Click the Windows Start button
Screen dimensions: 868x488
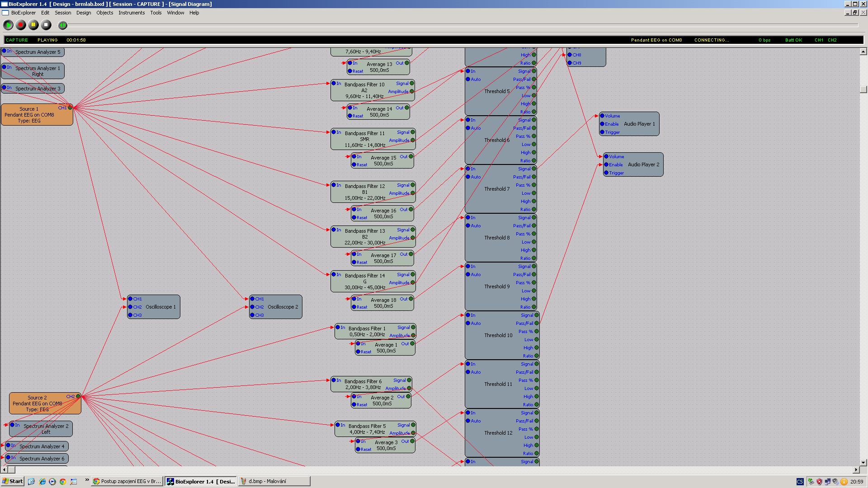[12, 481]
